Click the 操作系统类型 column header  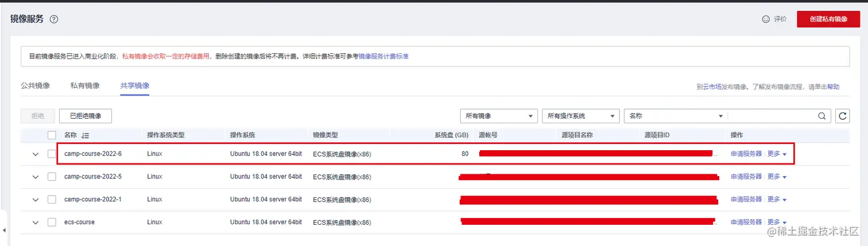click(x=166, y=135)
